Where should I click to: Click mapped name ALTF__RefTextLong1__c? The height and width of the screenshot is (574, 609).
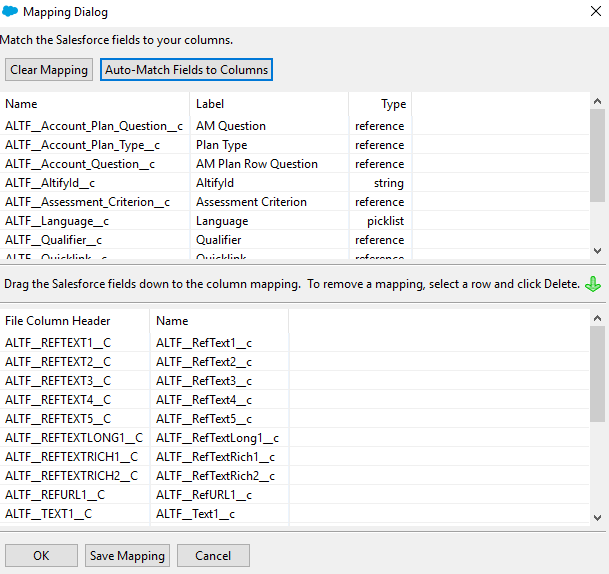coord(218,438)
